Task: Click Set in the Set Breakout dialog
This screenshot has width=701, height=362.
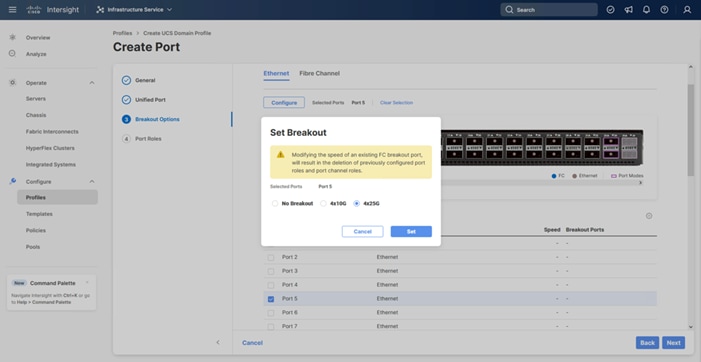Action: click(411, 232)
